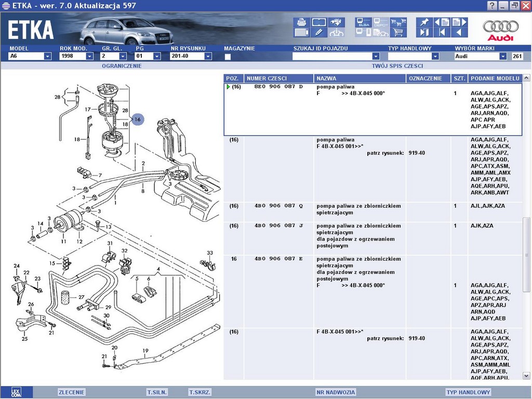Click the parts list sheet icon
Image resolution: width=532 pixels, height=399 pixels.
pyautogui.click(x=301, y=33)
